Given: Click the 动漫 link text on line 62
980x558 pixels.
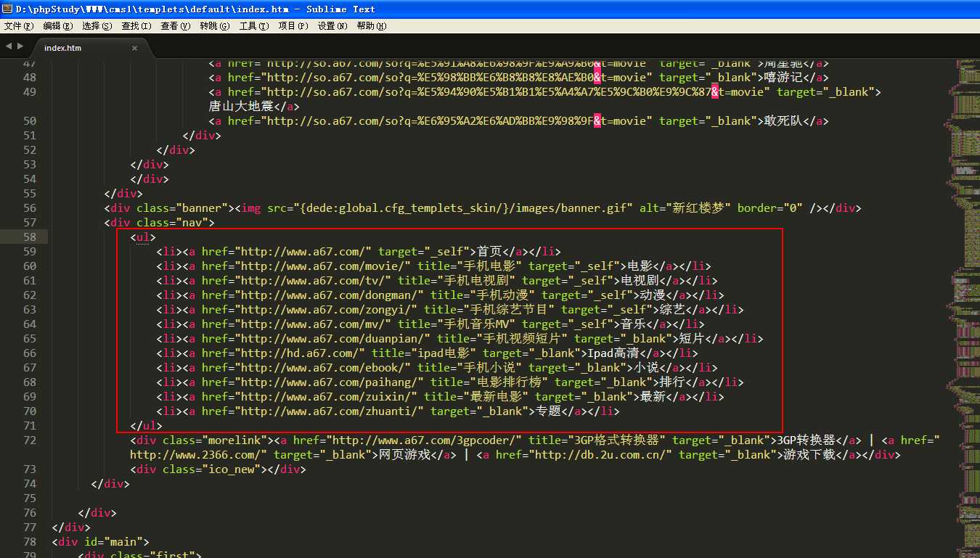Looking at the screenshot, I should (x=653, y=295).
